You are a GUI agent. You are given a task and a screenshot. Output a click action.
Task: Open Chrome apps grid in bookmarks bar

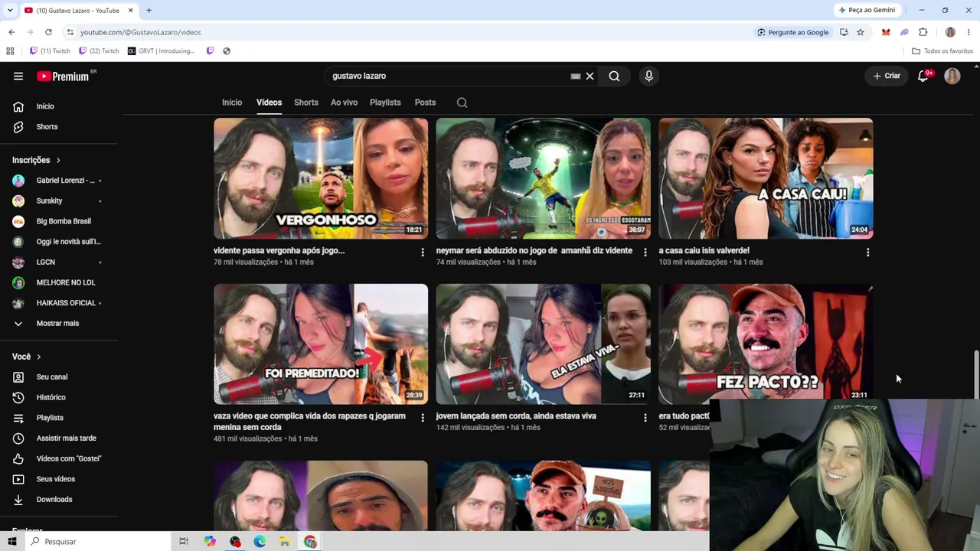pyautogui.click(x=10, y=51)
